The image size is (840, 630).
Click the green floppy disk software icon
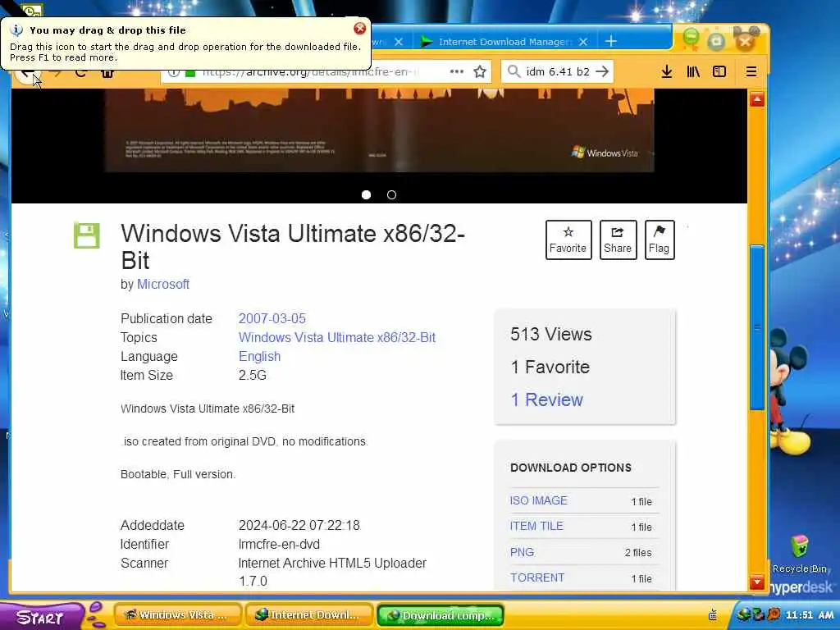[x=87, y=235]
